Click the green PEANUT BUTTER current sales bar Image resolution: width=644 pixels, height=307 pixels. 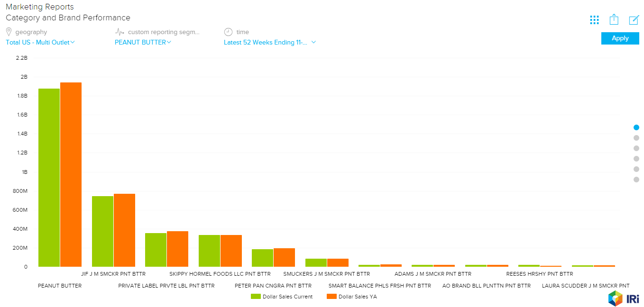tap(49, 178)
